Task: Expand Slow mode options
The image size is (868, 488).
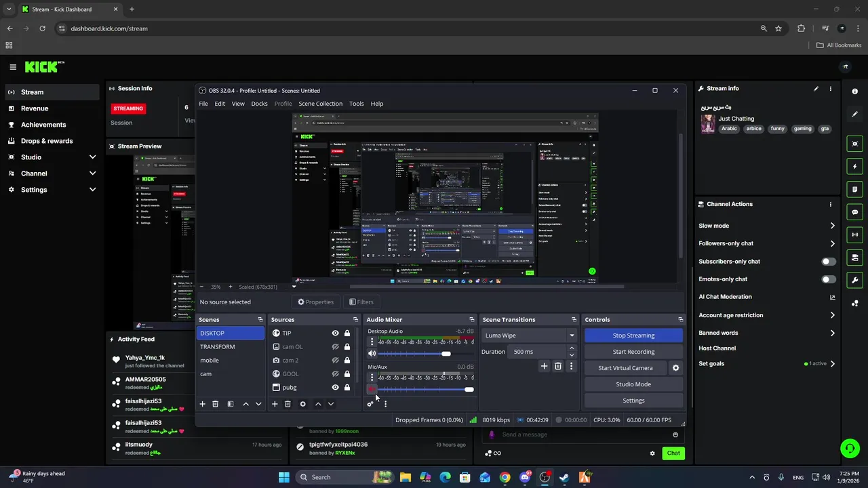Action: (x=832, y=226)
